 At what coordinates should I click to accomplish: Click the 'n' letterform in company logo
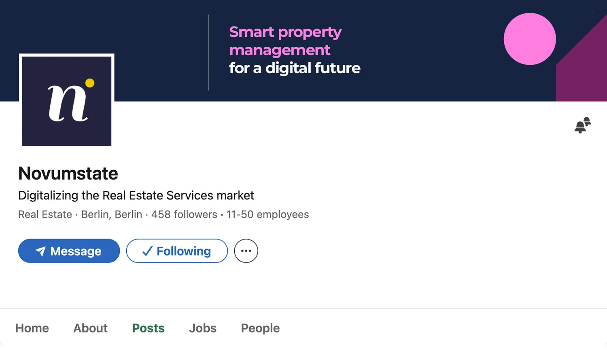pos(67,103)
